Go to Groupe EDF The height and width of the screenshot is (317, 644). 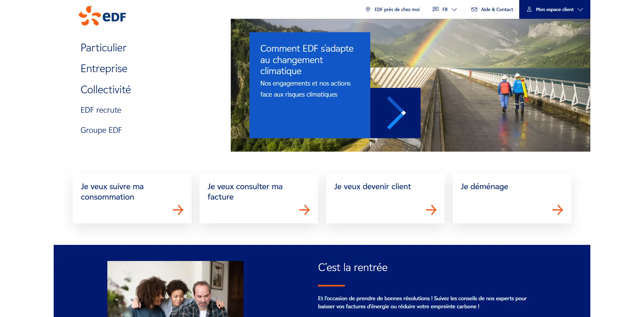coord(101,130)
